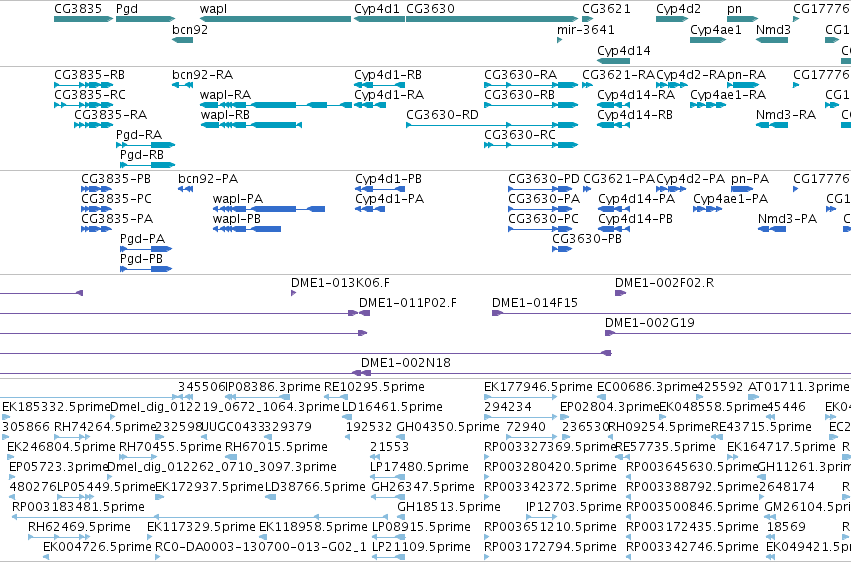Viewport: 851px width, 562px height.
Task: Click the Nmd3 gene label
Action: coord(773,29)
